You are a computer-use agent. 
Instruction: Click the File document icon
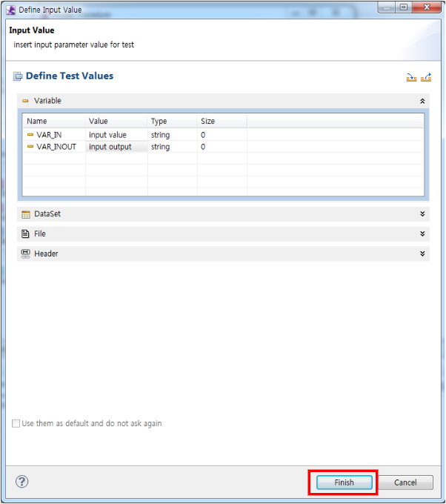pos(25,233)
